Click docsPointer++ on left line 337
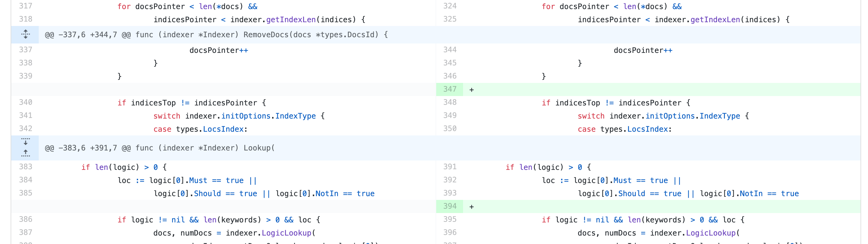The width and height of the screenshot is (868, 244). point(218,50)
